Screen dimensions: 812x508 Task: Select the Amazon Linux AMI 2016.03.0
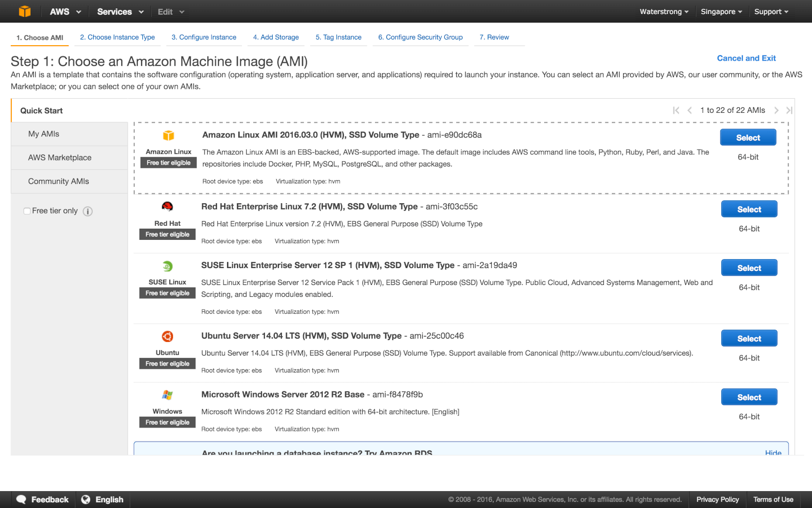(748, 137)
